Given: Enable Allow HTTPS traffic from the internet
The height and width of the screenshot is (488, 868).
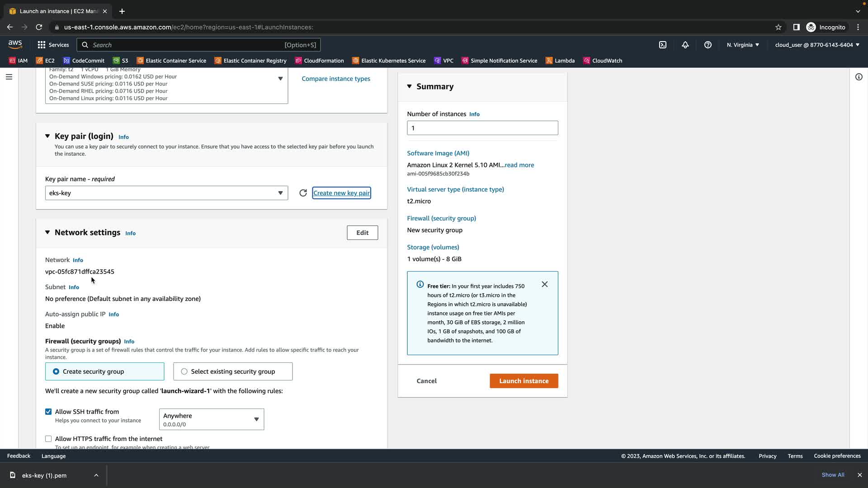Looking at the screenshot, I should pos(48,439).
